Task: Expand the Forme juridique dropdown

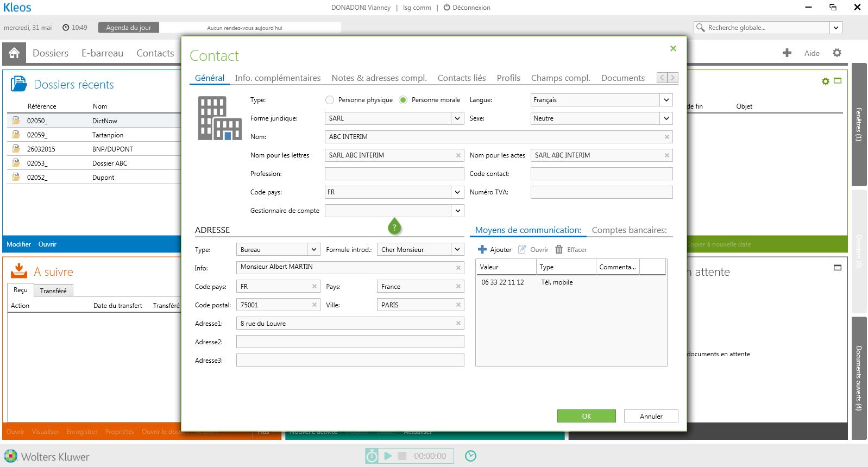Action: pos(457,118)
